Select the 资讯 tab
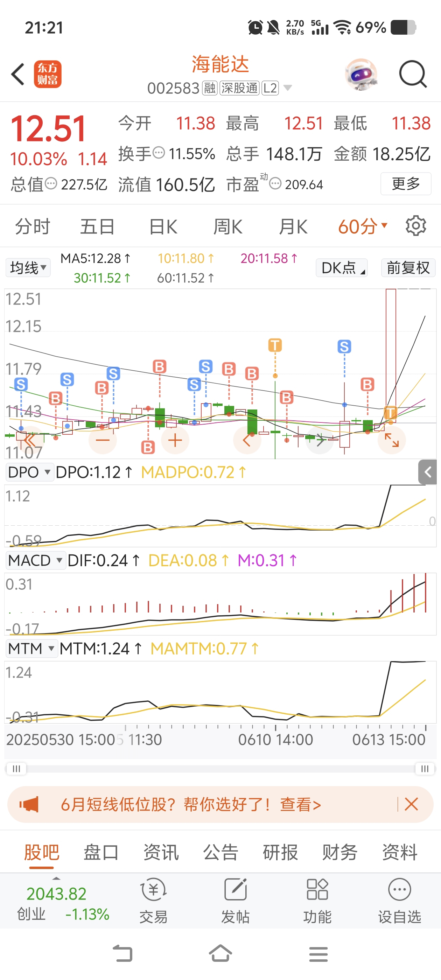This screenshot has height=980, width=441. pos(161,852)
